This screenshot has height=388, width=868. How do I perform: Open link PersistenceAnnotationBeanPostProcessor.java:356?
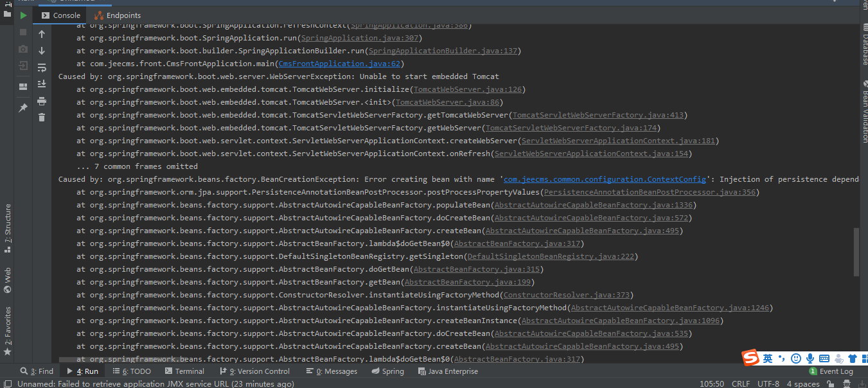pyautogui.click(x=650, y=192)
